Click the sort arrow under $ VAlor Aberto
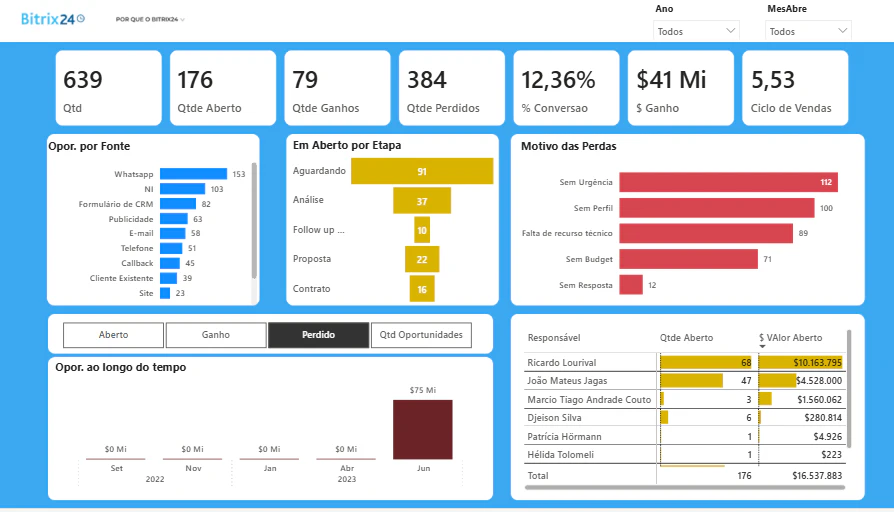The image size is (894, 512). pos(762,346)
